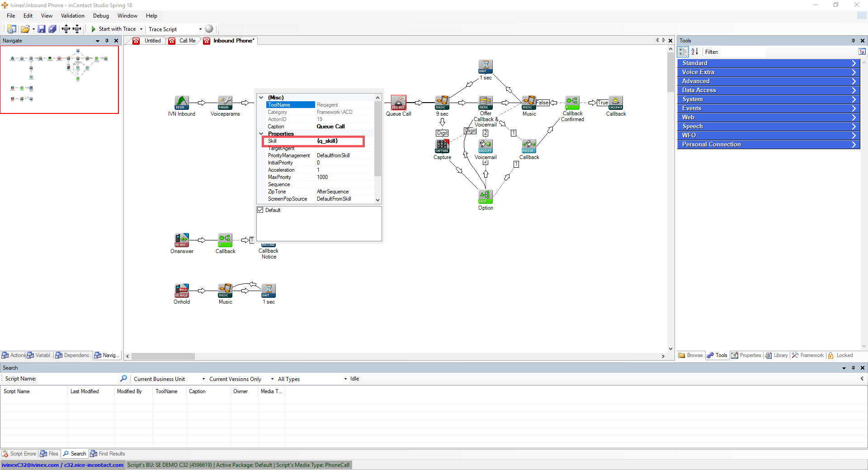
Task: Click the canvas horizontal scrollbar thumb
Action: click(163, 357)
